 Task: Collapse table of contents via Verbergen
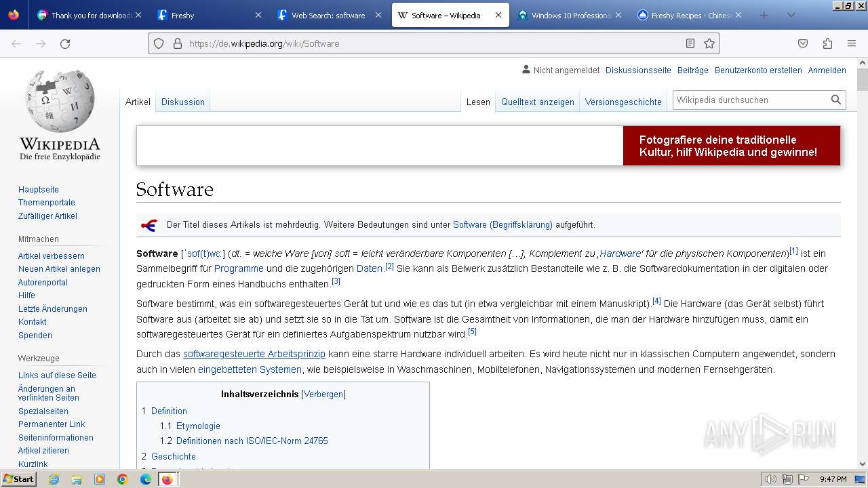point(323,394)
